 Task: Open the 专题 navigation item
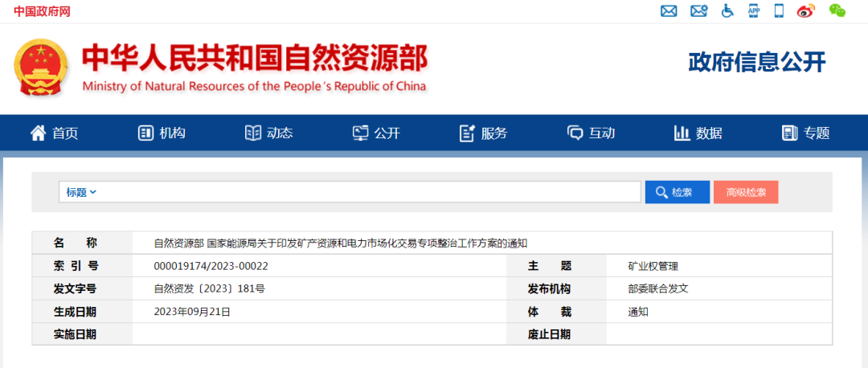tap(805, 133)
